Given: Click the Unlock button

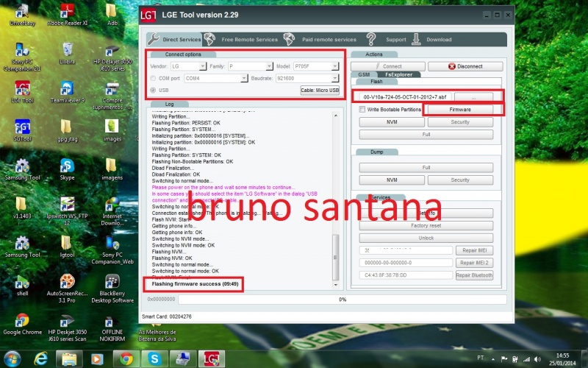Looking at the screenshot, I should (426, 238).
